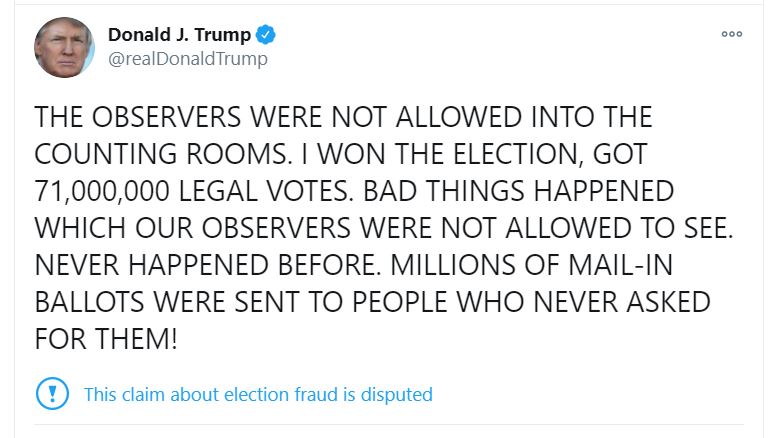780x438 pixels.
Task: Click the line starting 71,000,000 LEGAL VOTES
Action: [354, 192]
